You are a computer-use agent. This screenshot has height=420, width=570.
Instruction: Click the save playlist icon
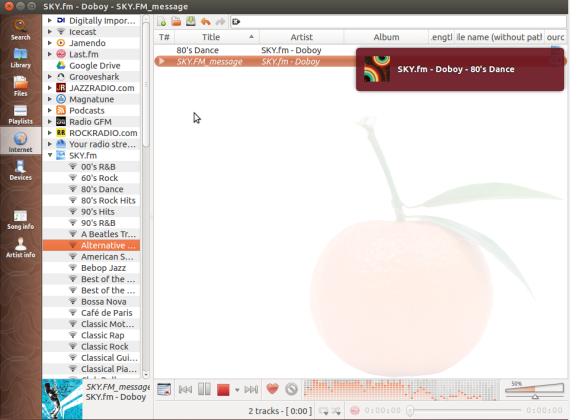[190, 22]
